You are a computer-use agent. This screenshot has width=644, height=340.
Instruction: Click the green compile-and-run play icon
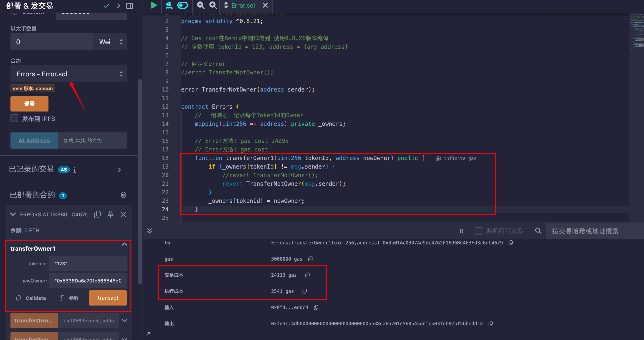[x=154, y=5]
